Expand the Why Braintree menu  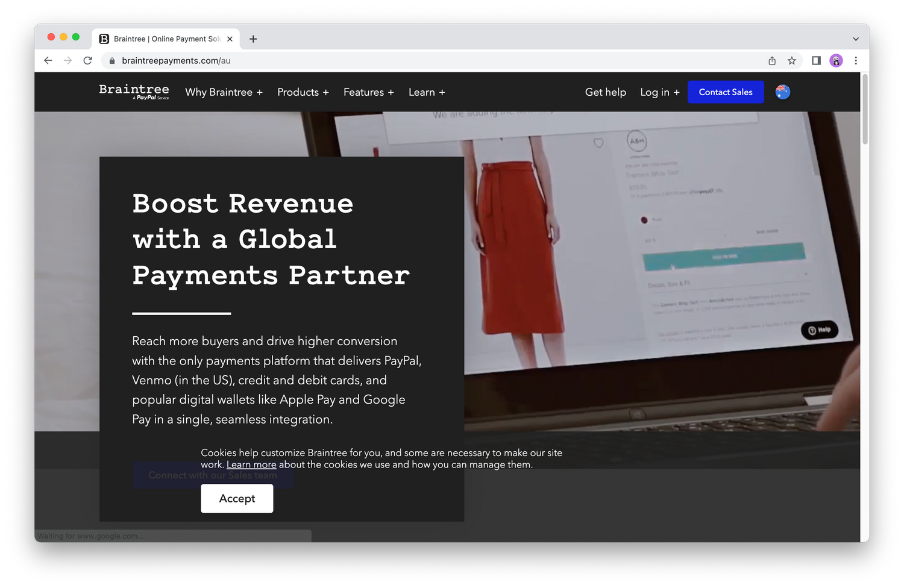point(224,92)
